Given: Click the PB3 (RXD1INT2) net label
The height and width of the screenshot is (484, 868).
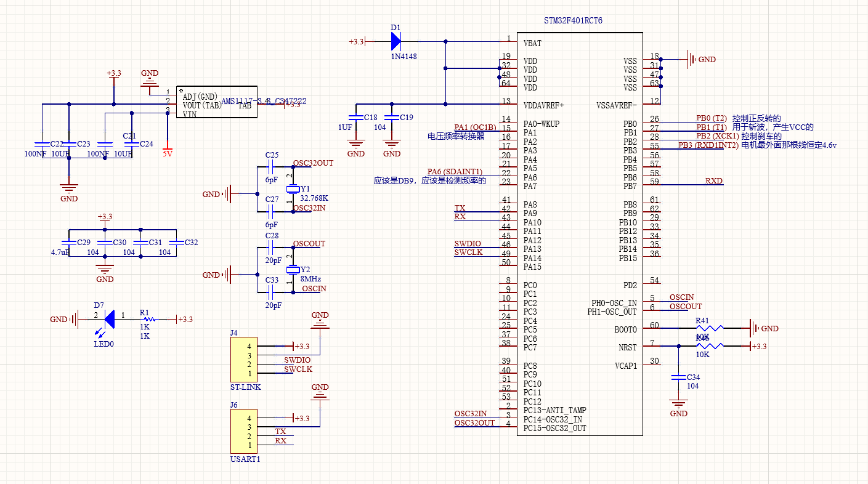Looking at the screenshot, I should [708, 145].
